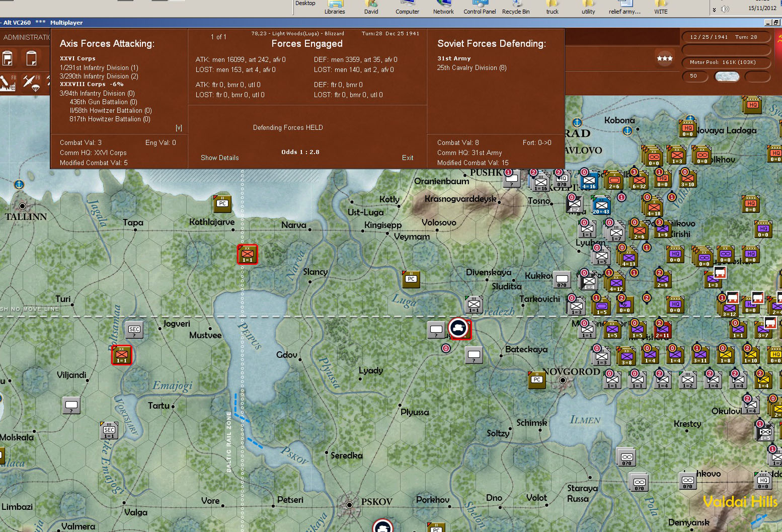The image size is (782, 532).
Task: Click the Oranienbaum label on the map
Action: (441, 181)
